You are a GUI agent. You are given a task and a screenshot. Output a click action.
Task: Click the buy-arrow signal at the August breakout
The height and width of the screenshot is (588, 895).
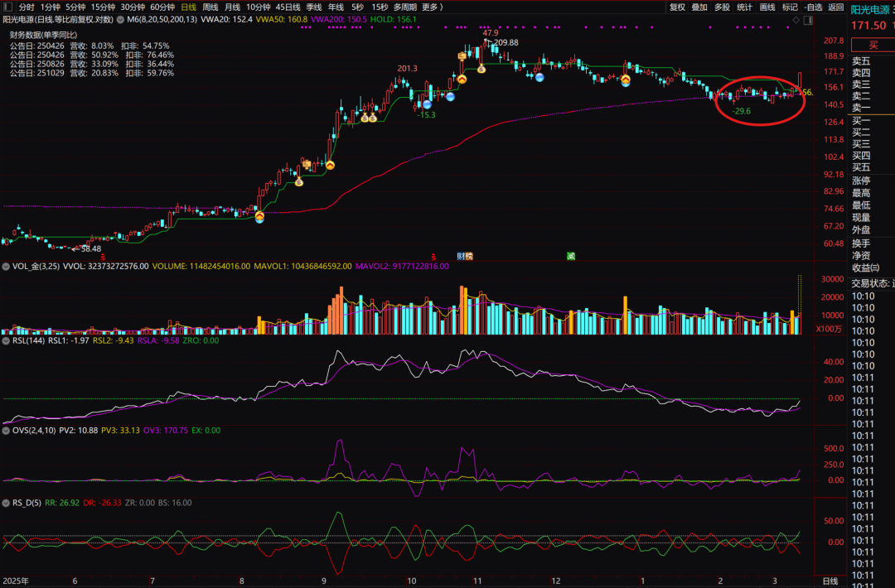coord(259,217)
